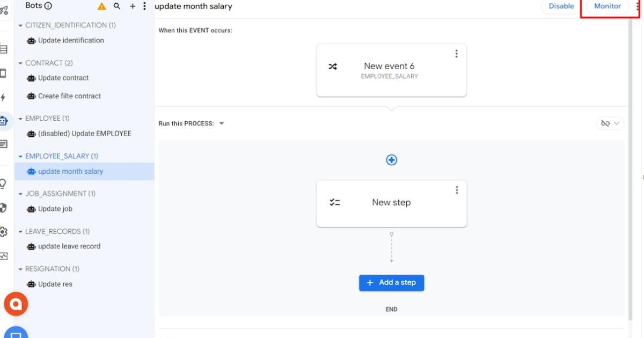Open the New event 6 options menu
Viewport: 644px width, 338px height.
coord(457,53)
